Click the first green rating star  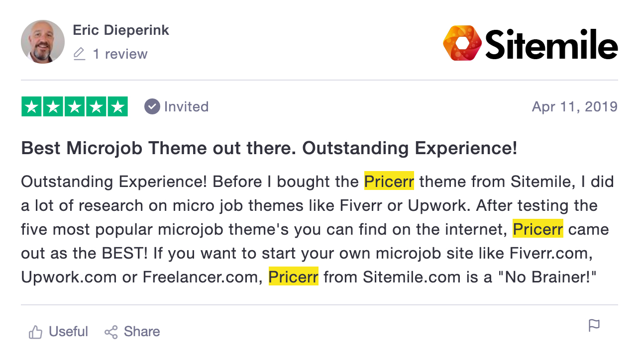click(x=31, y=106)
